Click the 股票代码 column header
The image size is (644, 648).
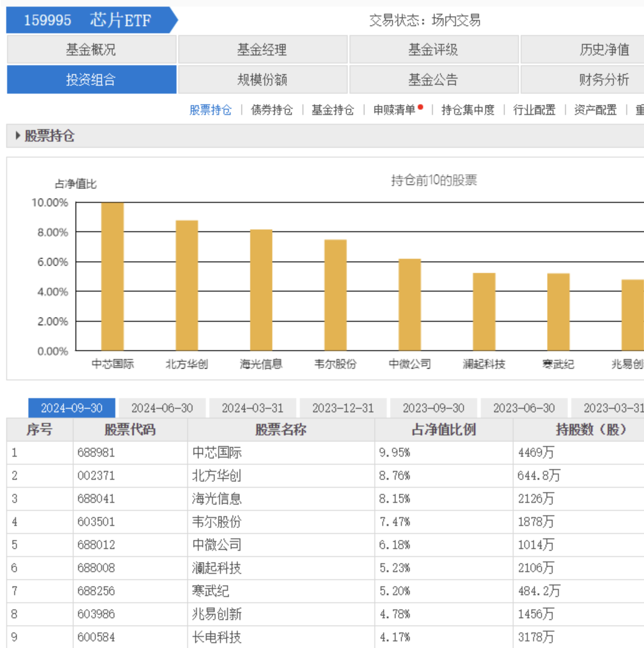130,430
